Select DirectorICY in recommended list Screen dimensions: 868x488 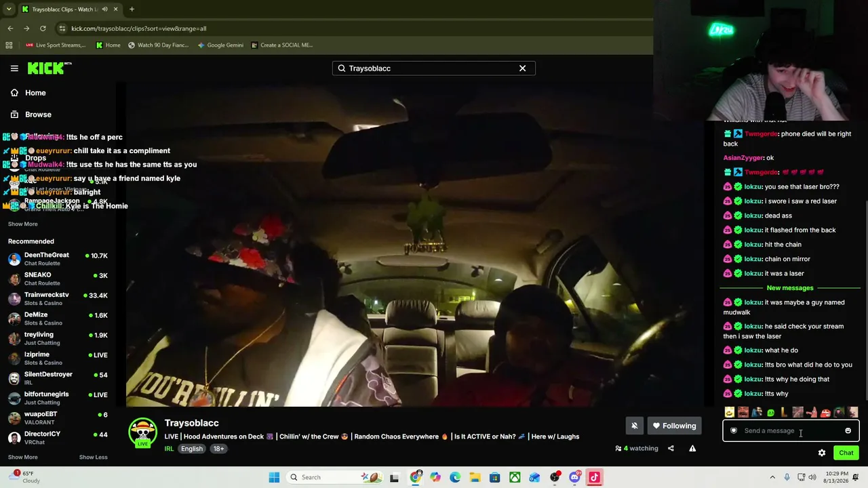(x=58, y=437)
